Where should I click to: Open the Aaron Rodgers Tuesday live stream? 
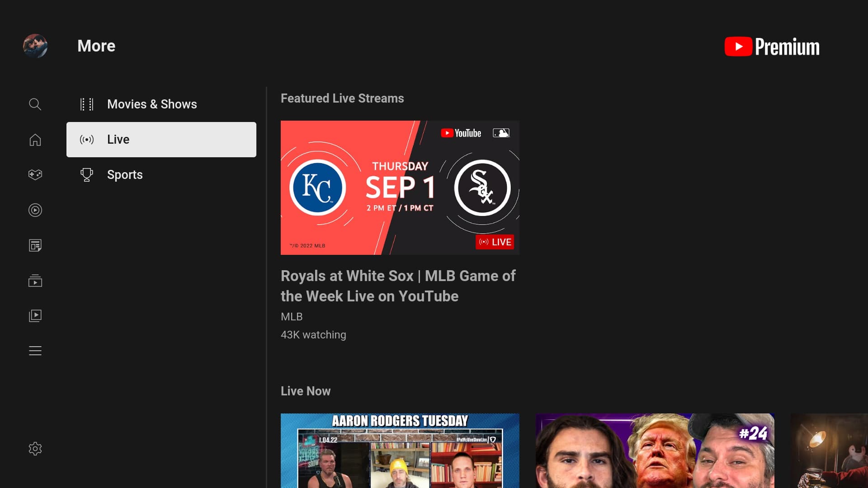[400, 450]
